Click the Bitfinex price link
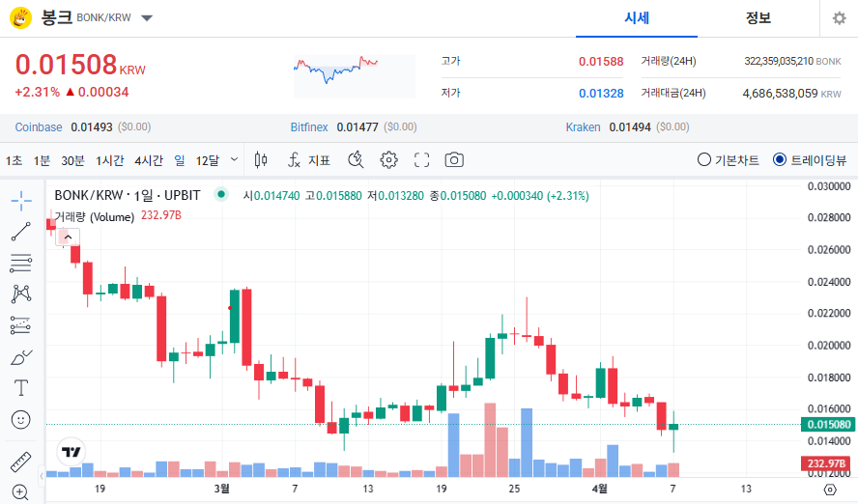The image size is (858, 504). pyautogui.click(x=309, y=127)
